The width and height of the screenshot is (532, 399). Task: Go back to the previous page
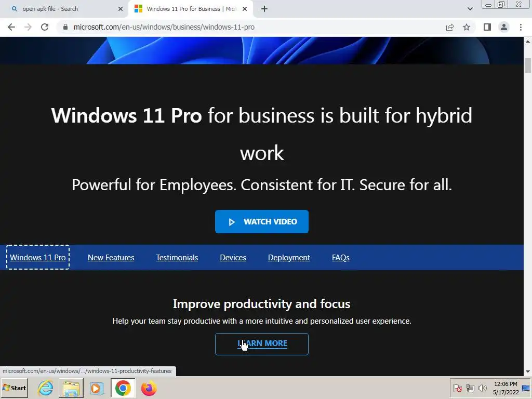pyautogui.click(x=11, y=27)
